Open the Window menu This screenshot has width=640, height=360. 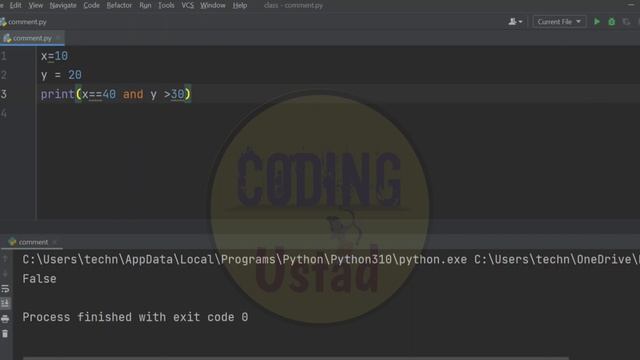(213, 5)
